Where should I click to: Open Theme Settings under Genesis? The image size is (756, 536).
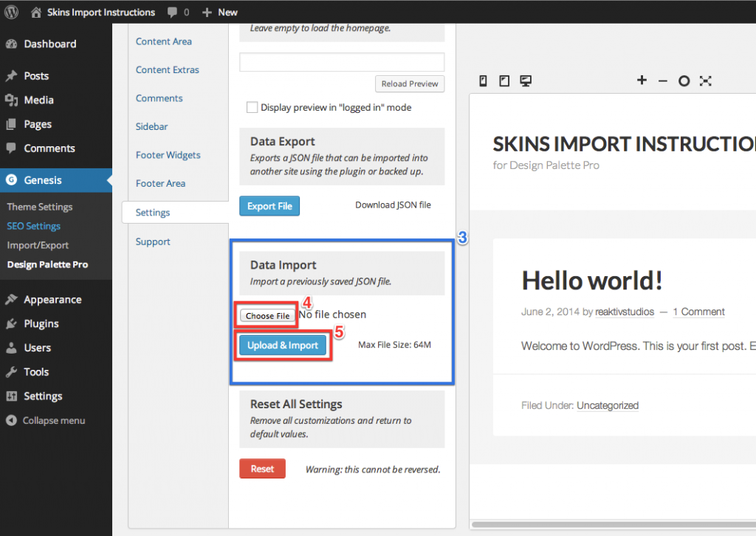(x=40, y=207)
